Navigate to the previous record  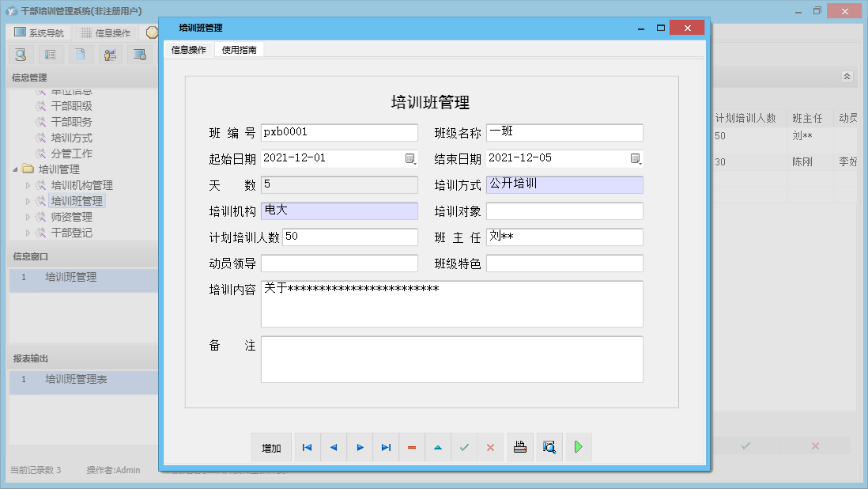coord(333,447)
